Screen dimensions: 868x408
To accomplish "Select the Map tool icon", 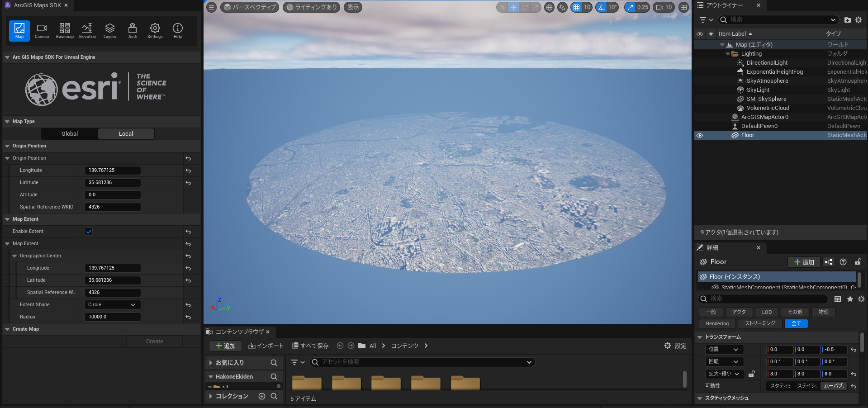I will pyautogui.click(x=19, y=31).
